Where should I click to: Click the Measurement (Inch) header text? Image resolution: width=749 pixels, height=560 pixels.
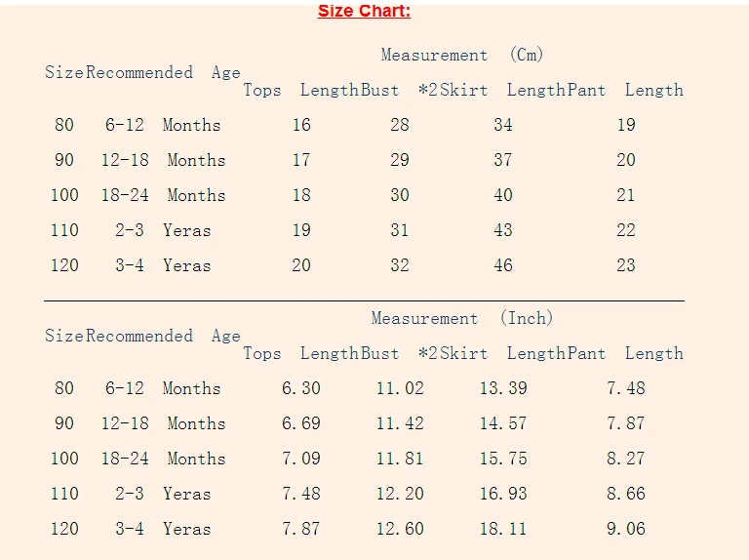point(462,318)
